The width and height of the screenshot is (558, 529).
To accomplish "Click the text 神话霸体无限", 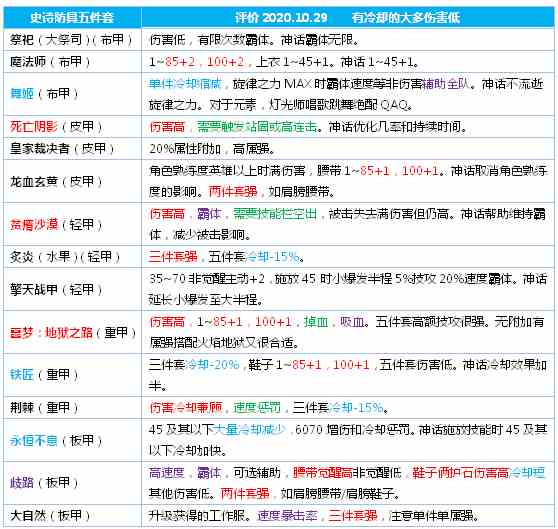I will [316, 40].
